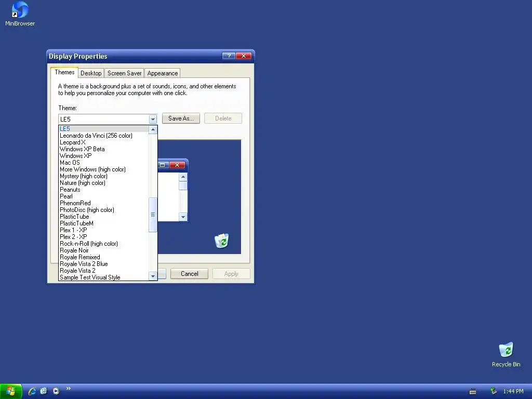Image resolution: width=532 pixels, height=399 pixels.
Task: Click the Windows Start button
Action: click(x=11, y=391)
